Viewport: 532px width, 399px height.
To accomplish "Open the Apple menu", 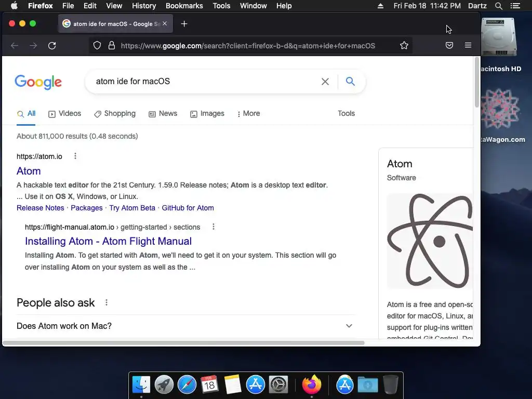I will click(x=14, y=6).
